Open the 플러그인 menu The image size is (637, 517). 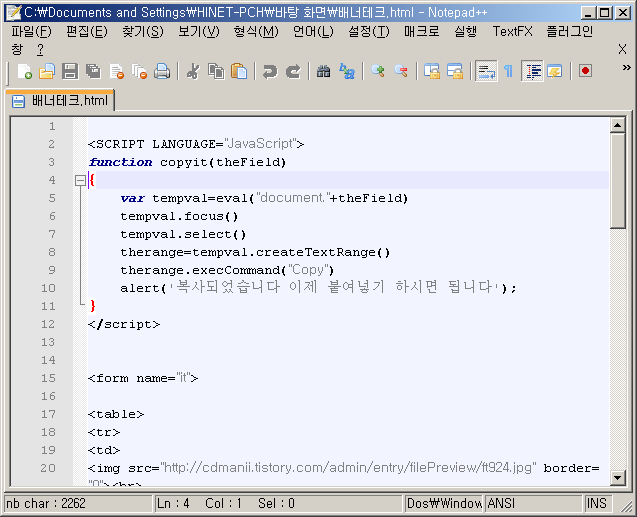[570, 32]
